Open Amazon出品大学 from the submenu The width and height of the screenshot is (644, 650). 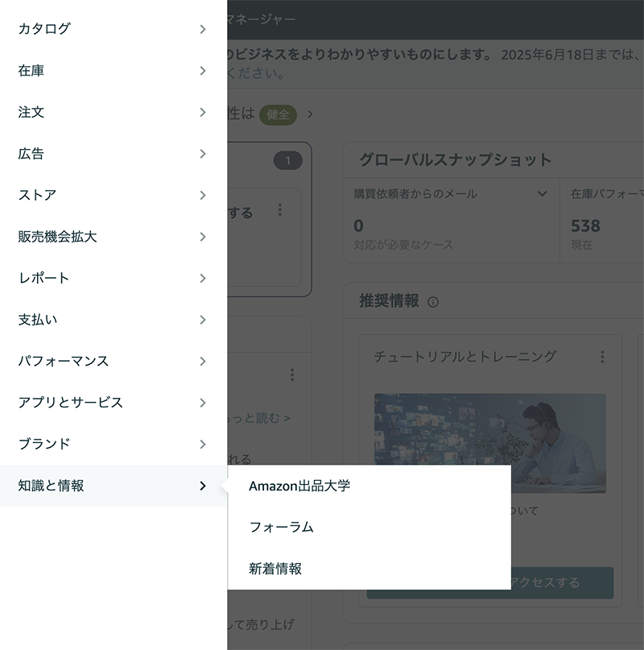(369, 486)
